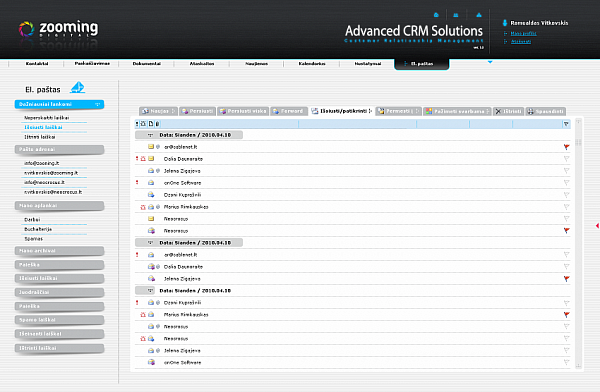The height and width of the screenshot is (392, 600).
Task: Open the Nustatymai navigation tab
Action: 367,64
